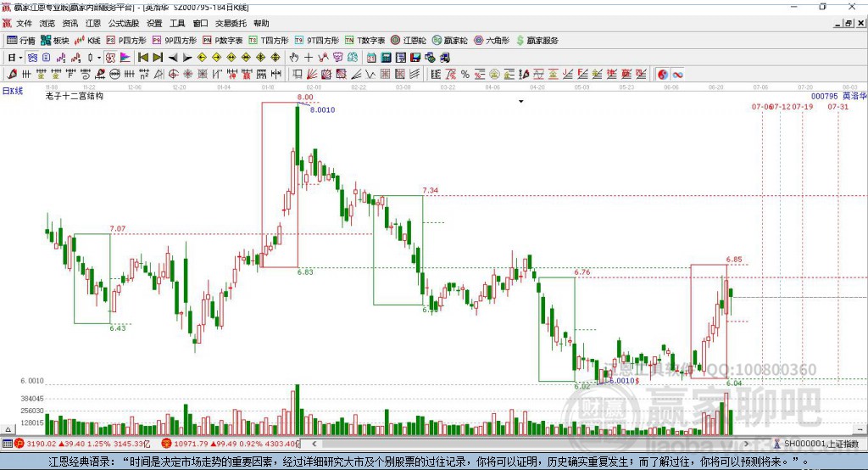Open the P数字表 tool
This screenshot has width=868, height=470.
pos(223,41)
